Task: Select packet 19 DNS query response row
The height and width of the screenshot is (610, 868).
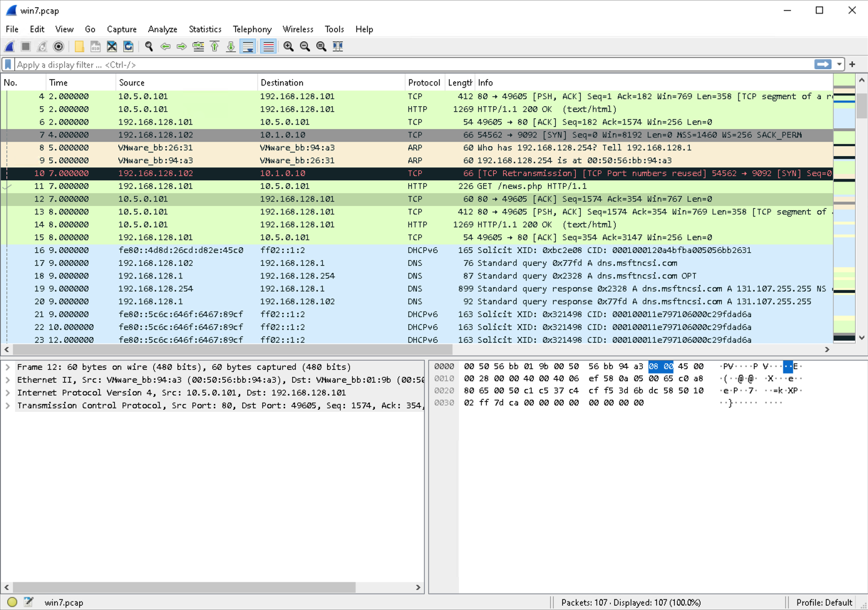Action: pos(416,289)
